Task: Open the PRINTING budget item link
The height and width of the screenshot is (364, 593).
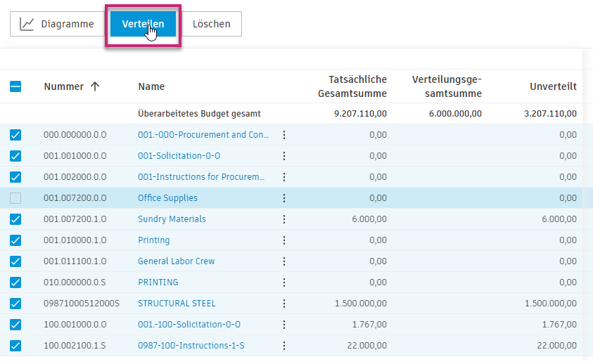Action: pyautogui.click(x=158, y=282)
